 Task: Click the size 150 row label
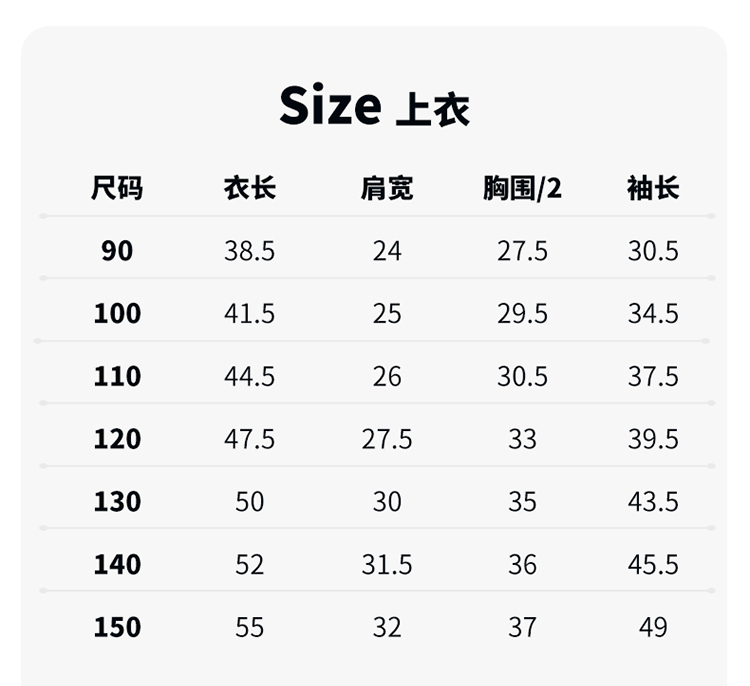(x=117, y=627)
